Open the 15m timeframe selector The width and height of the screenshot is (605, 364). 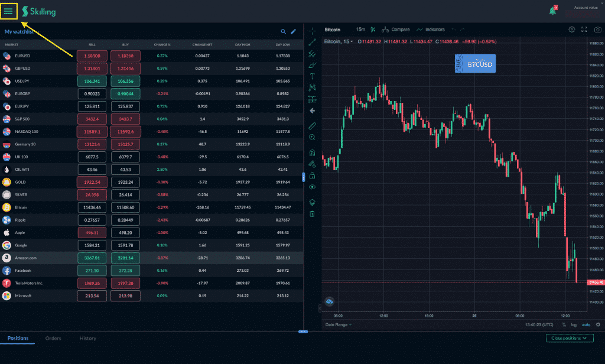pyautogui.click(x=360, y=29)
